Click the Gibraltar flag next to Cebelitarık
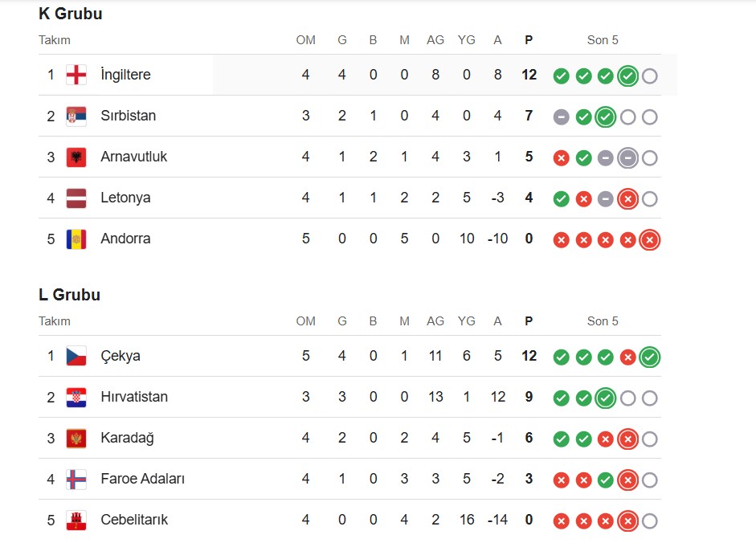756x543 pixels. point(76,520)
